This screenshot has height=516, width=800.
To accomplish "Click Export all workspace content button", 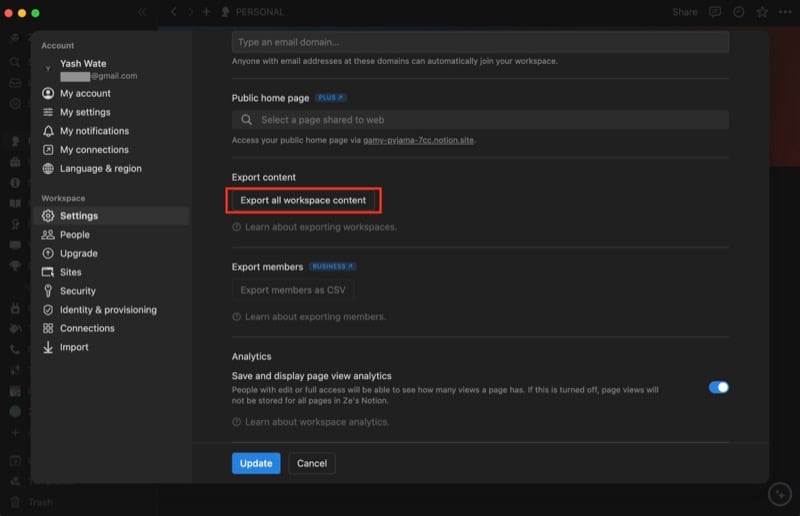I will coord(303,201).
